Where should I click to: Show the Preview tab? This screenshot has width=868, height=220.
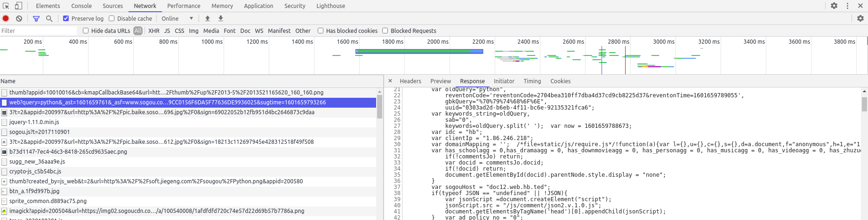(x=441, y=81)
